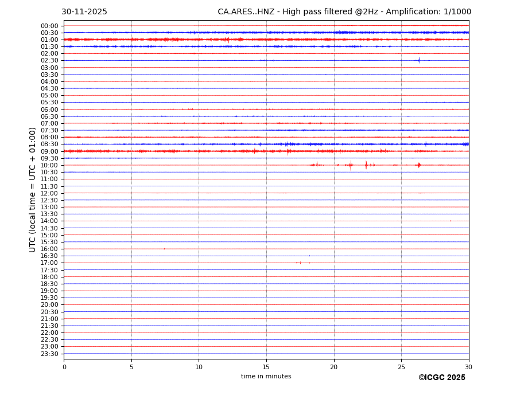Click the blue spike on the 02:30 trace
532x399 pixels.
click(x=419, y=60)
